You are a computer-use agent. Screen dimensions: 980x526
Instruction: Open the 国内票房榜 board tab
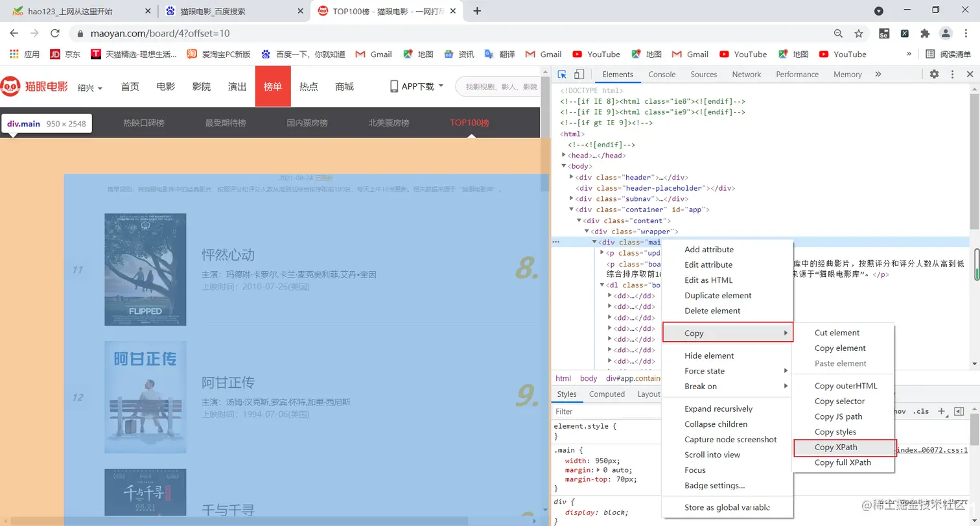coord(307,123)
